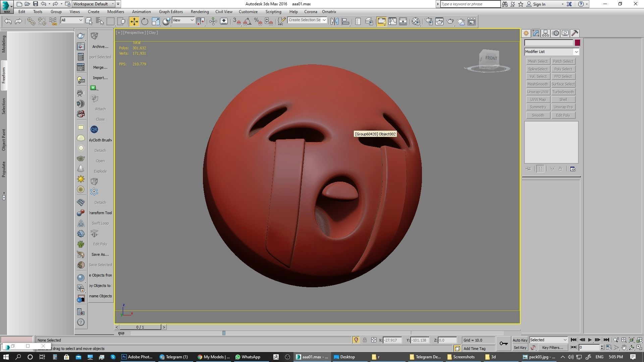
Task: Activate Select and Scale tool
Action: pos(156,21)
